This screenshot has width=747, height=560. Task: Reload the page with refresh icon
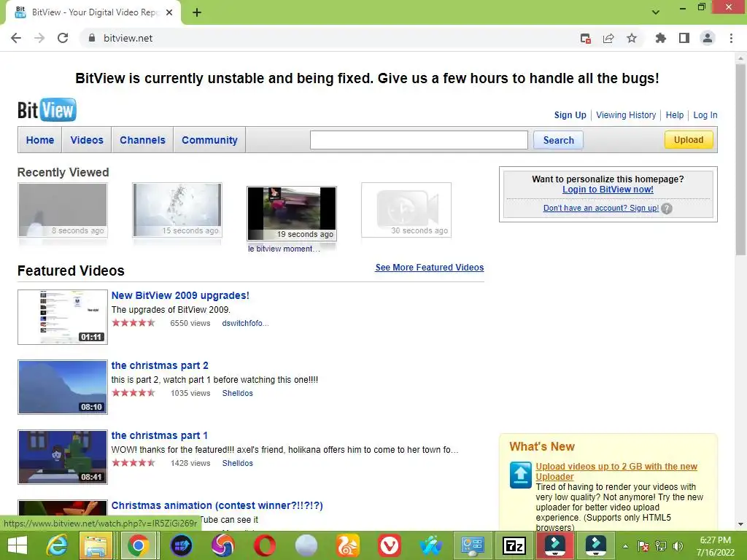click(x=63, y=38)
